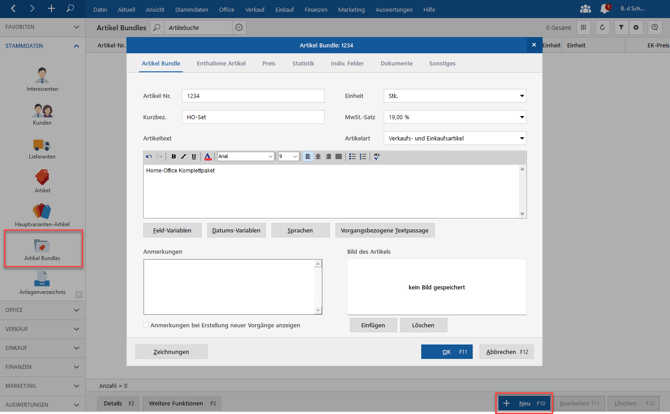The image size is (670, 414).
Task: Open the Lieferanten truck icon
Action: pyautogui.click(x=42, y=145)
